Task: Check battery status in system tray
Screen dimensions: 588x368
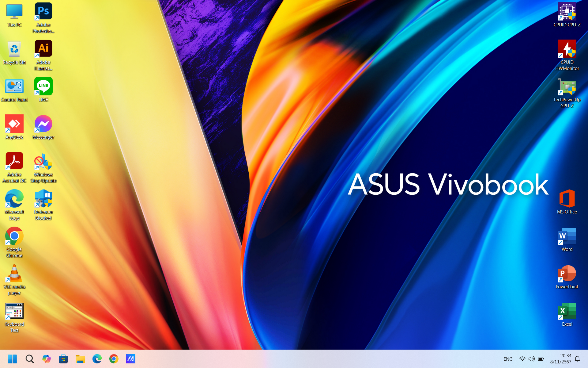Action: click(541, 359)
